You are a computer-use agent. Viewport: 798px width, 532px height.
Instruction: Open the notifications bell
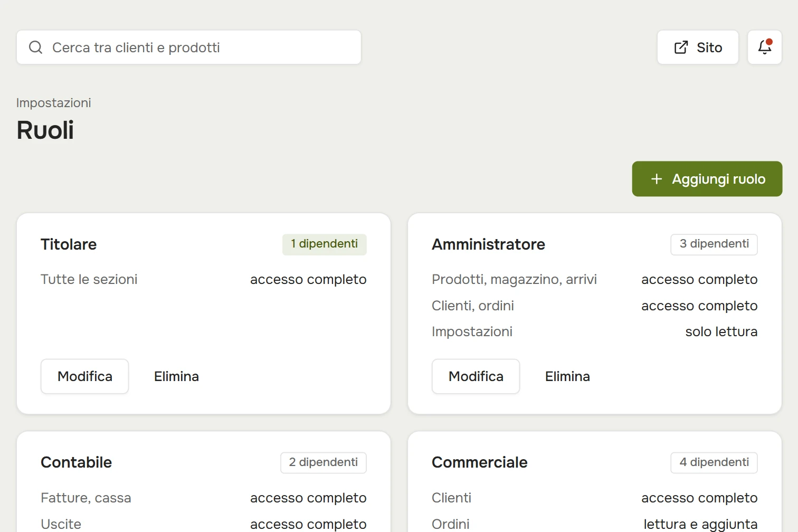(765, 47)
